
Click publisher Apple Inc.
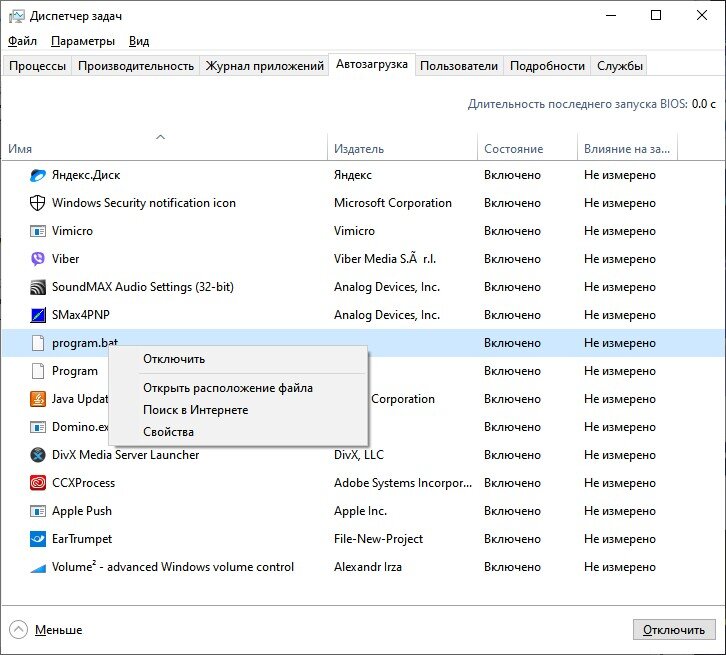coord(360,511)
